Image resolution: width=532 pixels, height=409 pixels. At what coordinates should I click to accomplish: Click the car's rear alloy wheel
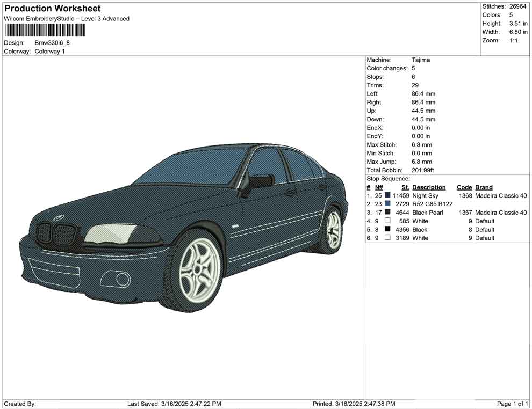(x=333, y=230)
